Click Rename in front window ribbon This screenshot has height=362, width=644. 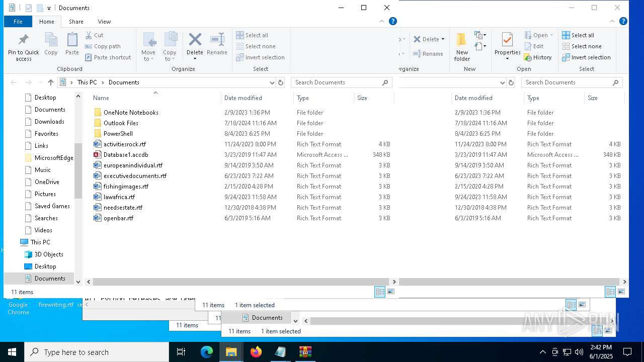[217, 44]
